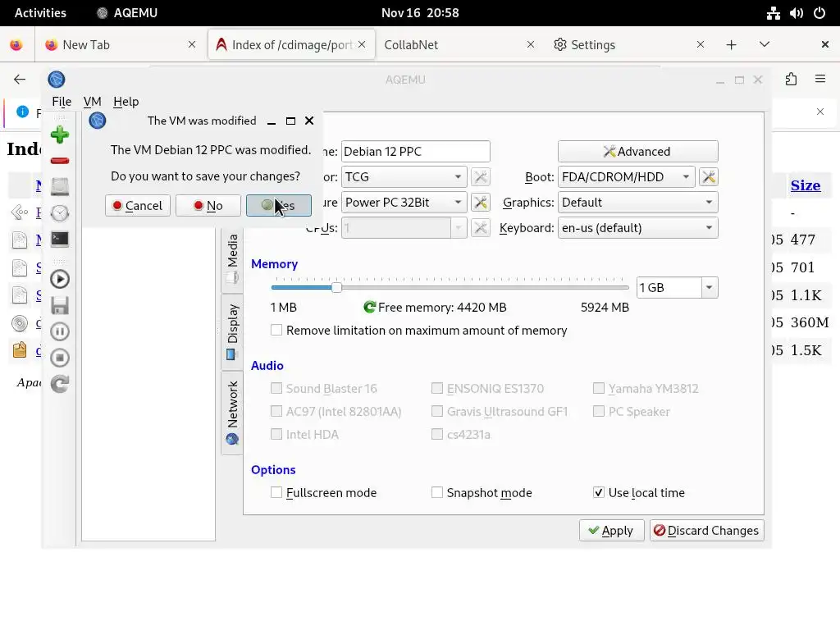Switch to the CollabNet browser tab
840x630 pixels.
click(459, 44)
